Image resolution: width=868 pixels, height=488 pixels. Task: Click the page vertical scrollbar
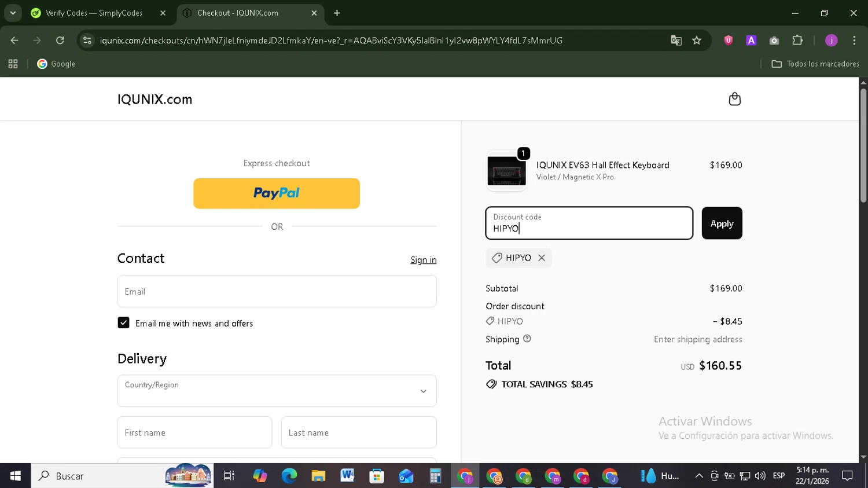[863, 145]
